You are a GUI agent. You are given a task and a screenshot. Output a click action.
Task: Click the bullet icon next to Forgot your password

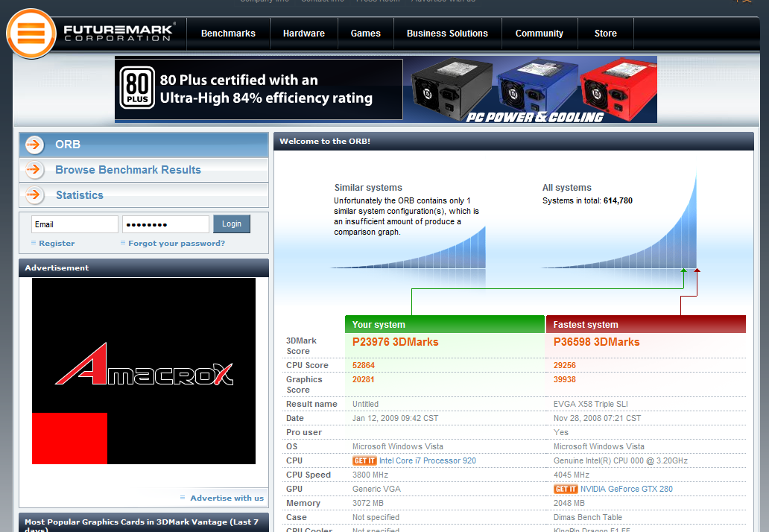123,243
